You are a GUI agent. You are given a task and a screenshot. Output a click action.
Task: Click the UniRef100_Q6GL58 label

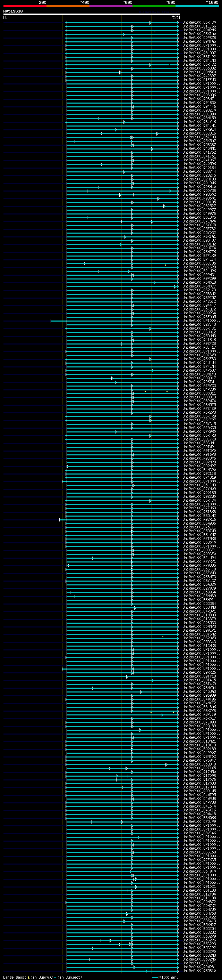click(x=199, y=852)
